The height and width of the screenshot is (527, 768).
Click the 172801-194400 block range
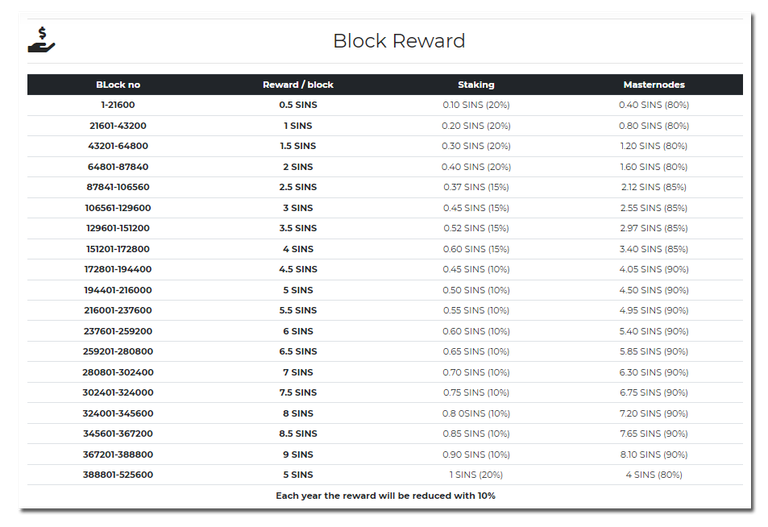click(x=118, y=269)
